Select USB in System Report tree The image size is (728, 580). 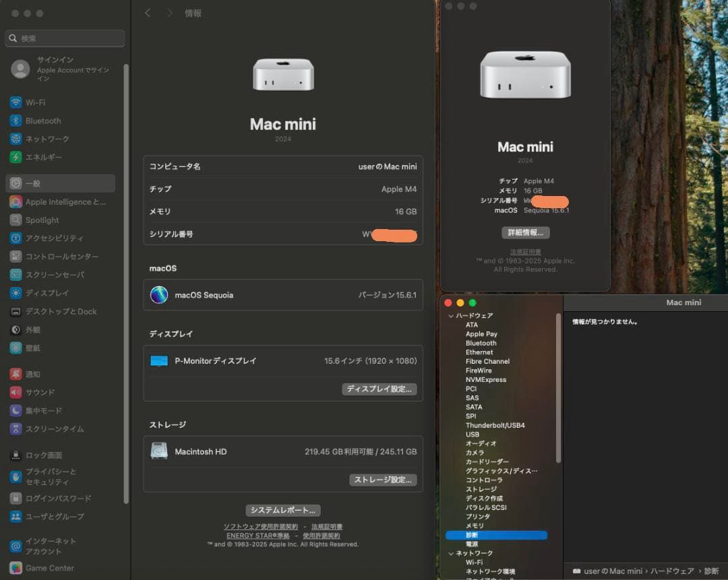pyautogui.click(x=472, y=434)
